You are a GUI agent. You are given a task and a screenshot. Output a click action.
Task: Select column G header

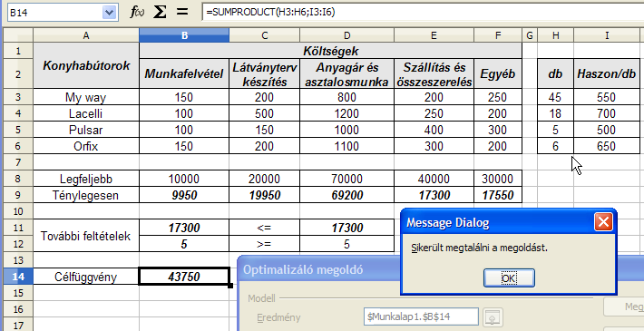[x=530, y=35]
